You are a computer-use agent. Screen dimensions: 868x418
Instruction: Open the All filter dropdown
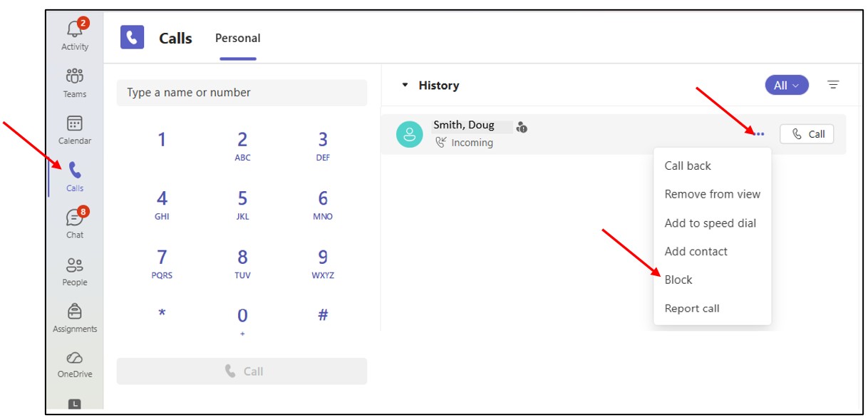[787, 86]
